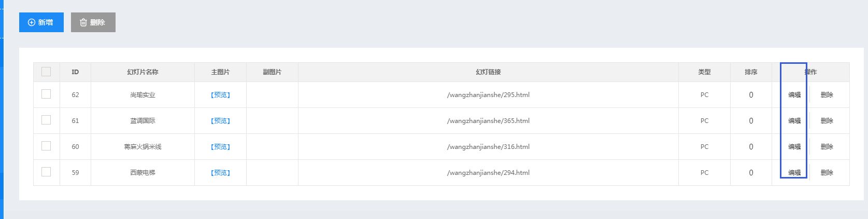Click the 新增 (add) button

pyautogui.click(x=41, y=22)
